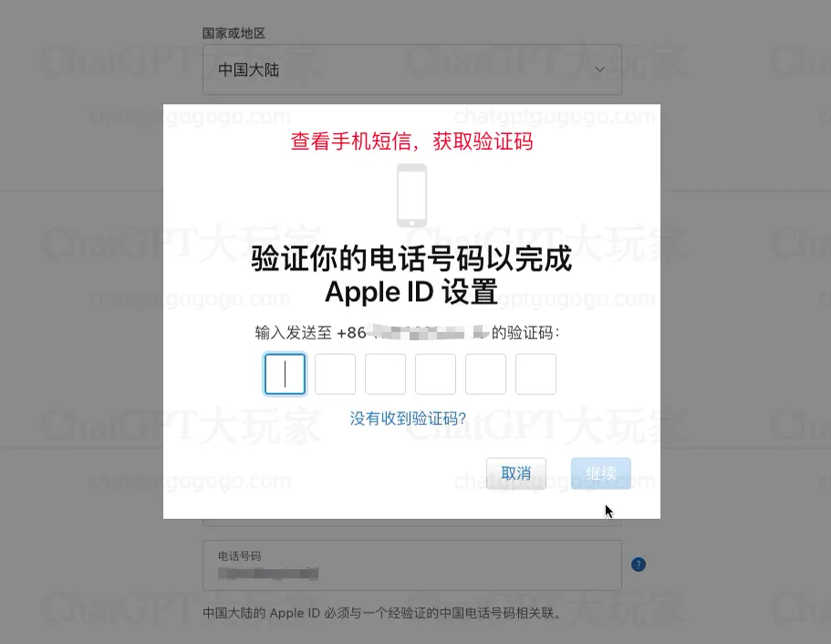Click the third verification code box
831x644 pixels.
point(385,374)
